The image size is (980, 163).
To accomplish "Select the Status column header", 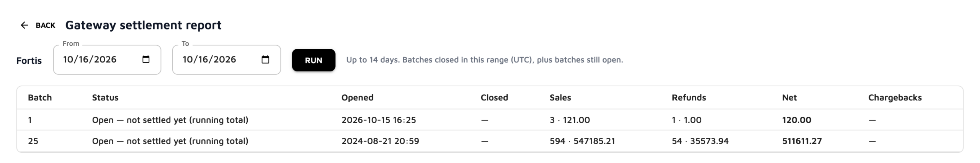I will click(105, 97).
